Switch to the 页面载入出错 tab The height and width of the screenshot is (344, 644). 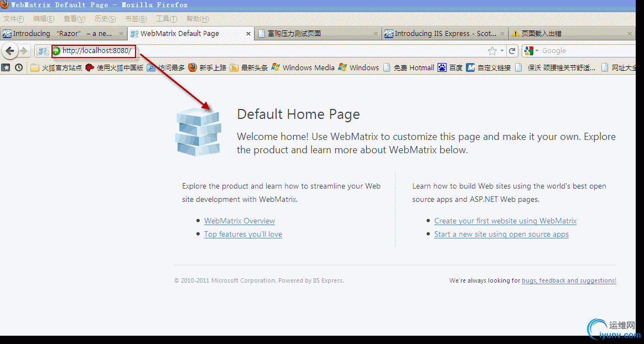pos(572,34)
